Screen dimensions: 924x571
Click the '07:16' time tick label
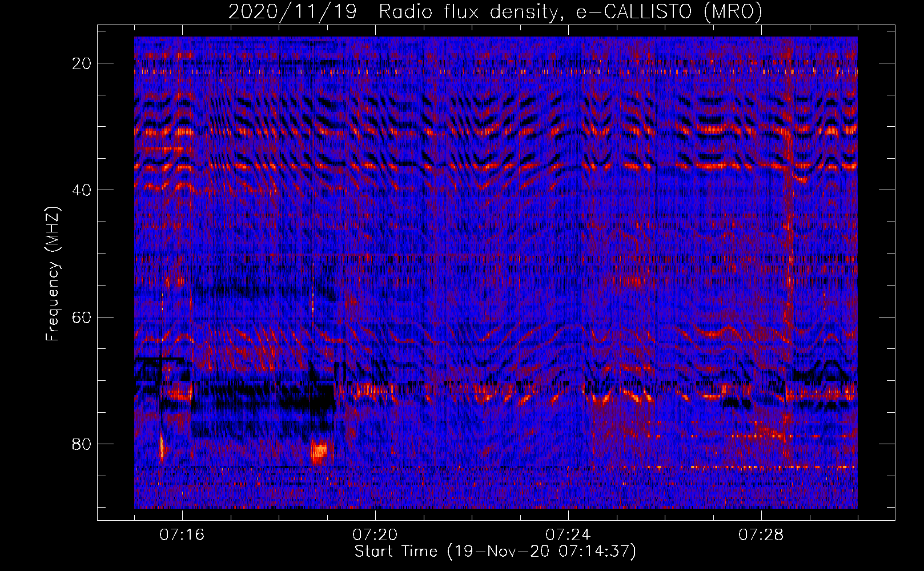pos(182,535)
